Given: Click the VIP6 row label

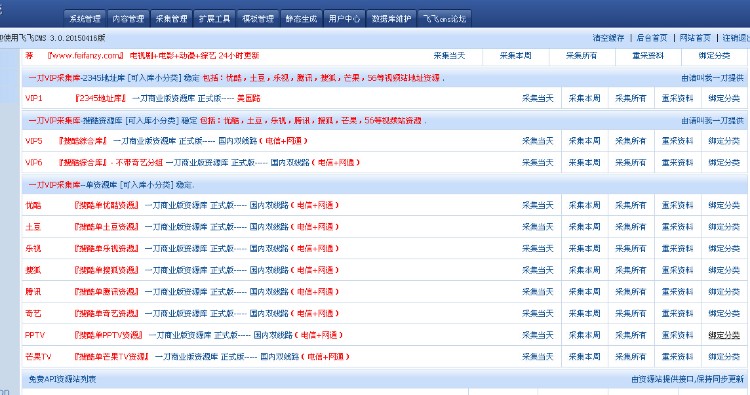Looking at the screenshot, I should (x=33, y=163).
